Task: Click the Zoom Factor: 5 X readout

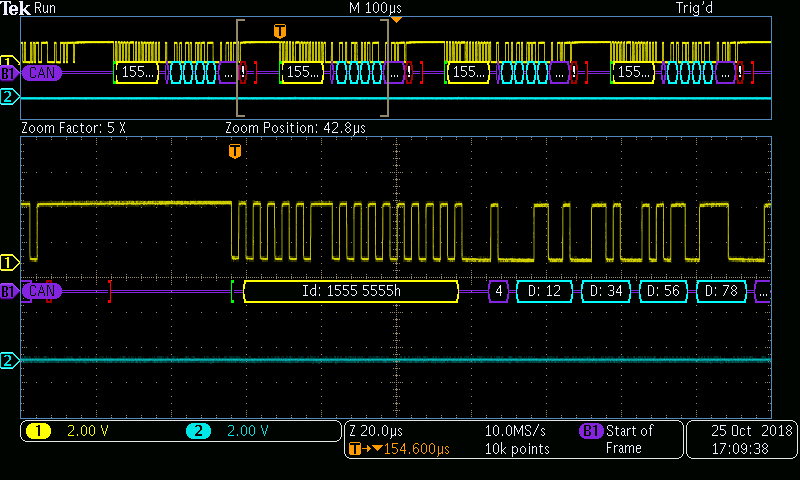Action: [x=73, y=128]
